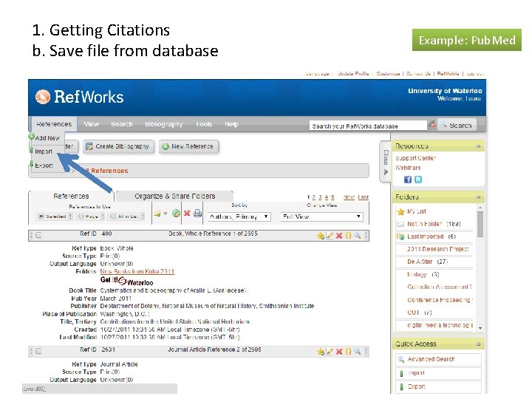Open the View menu
This screenshot has width=532, height=399.
point(92,124)
